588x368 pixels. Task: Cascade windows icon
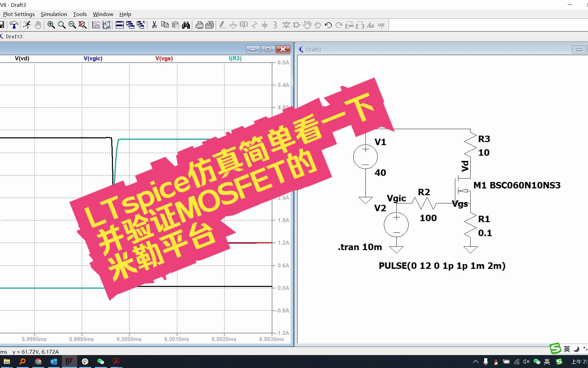click(x=130, y=25)
